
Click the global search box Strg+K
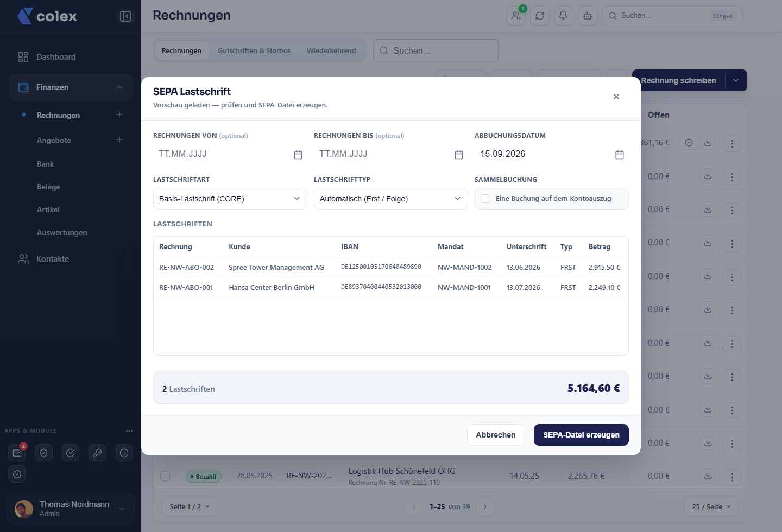pos(672,16)
